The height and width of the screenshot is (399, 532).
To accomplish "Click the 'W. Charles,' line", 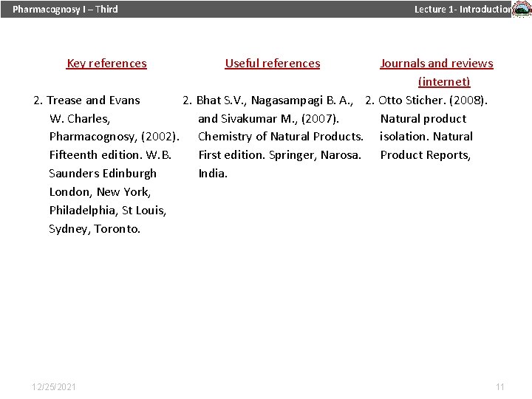I will (80, 119).
